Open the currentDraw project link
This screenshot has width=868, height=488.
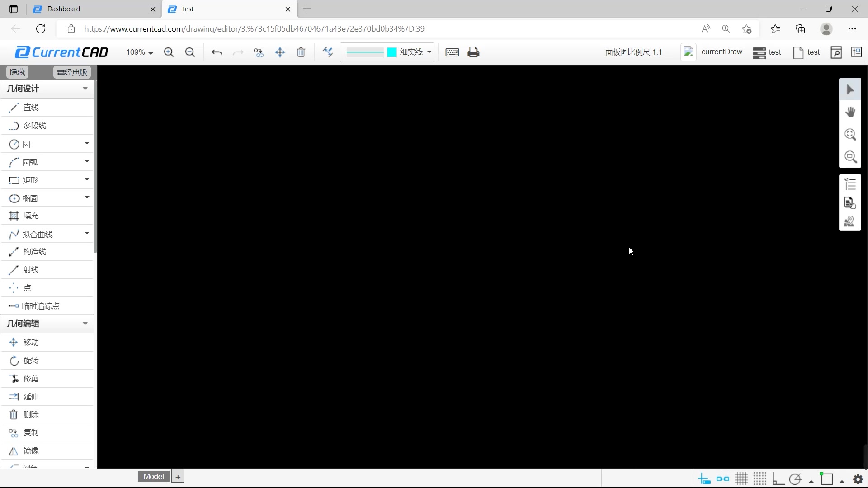pyautogui.click(x=712, y=52)
